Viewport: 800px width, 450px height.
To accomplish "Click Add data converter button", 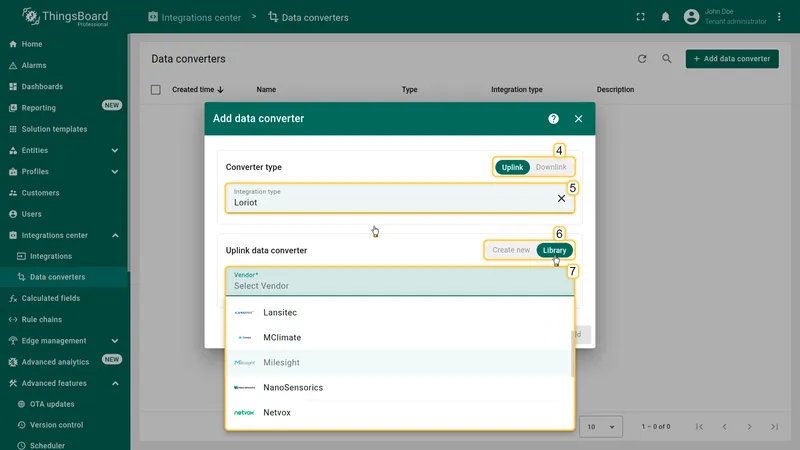I will [x=732, y=59].
